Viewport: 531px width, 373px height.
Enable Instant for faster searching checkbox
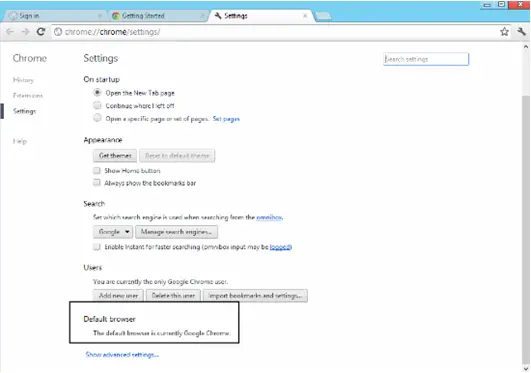click(x=97, y=247)
